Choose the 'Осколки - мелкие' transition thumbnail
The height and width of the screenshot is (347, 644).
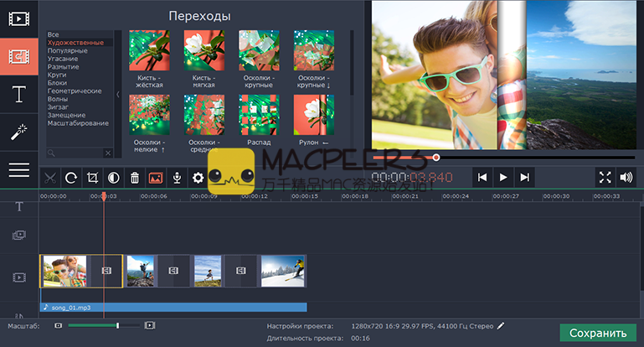(150, 115)
